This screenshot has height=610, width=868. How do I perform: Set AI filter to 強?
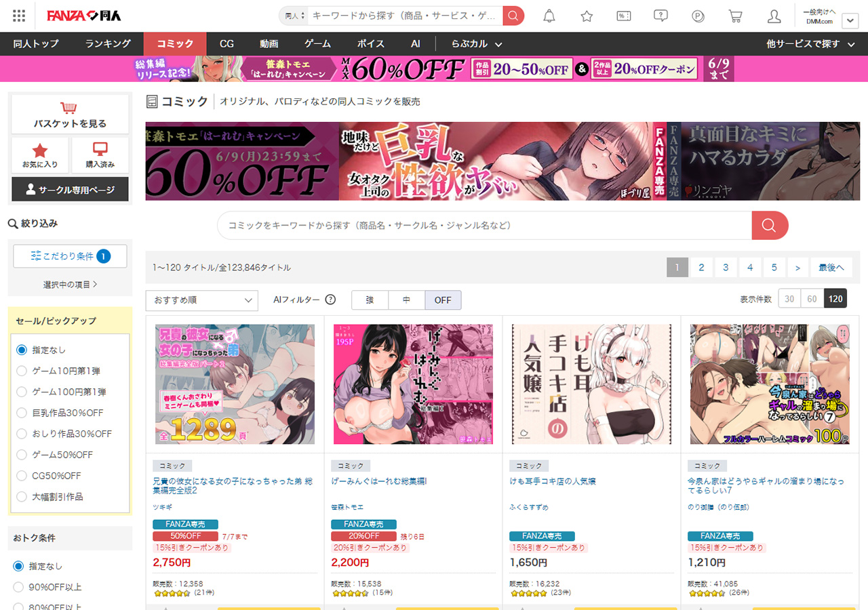click(370, 300)
